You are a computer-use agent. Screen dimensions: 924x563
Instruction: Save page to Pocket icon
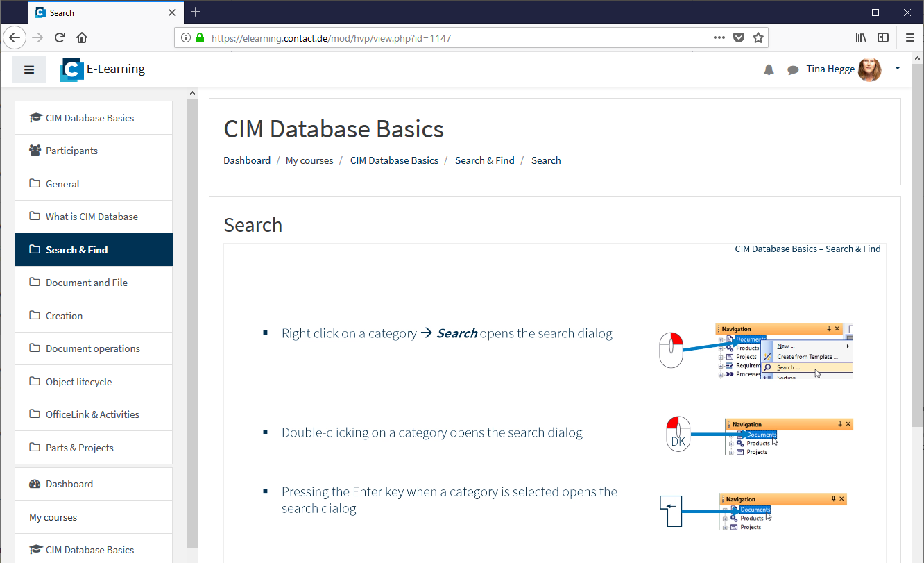click(x=739, y=37)
